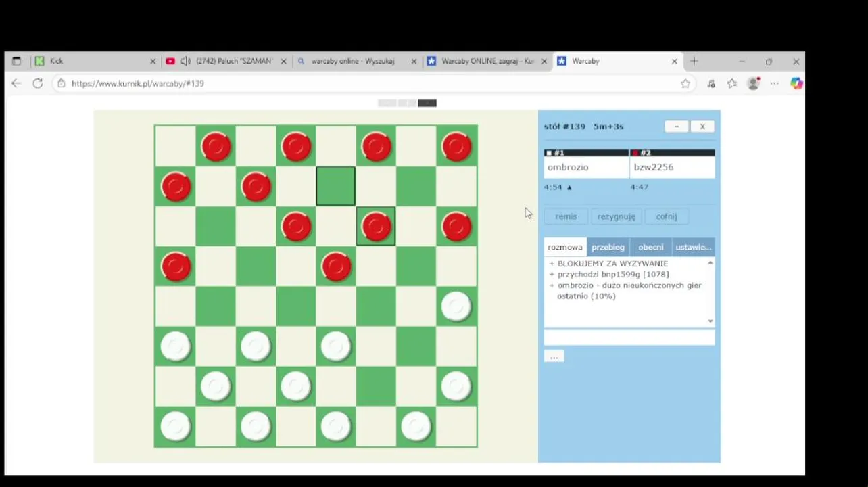Switch to warcaby online - Wyszukaj tab

[356, 61]
